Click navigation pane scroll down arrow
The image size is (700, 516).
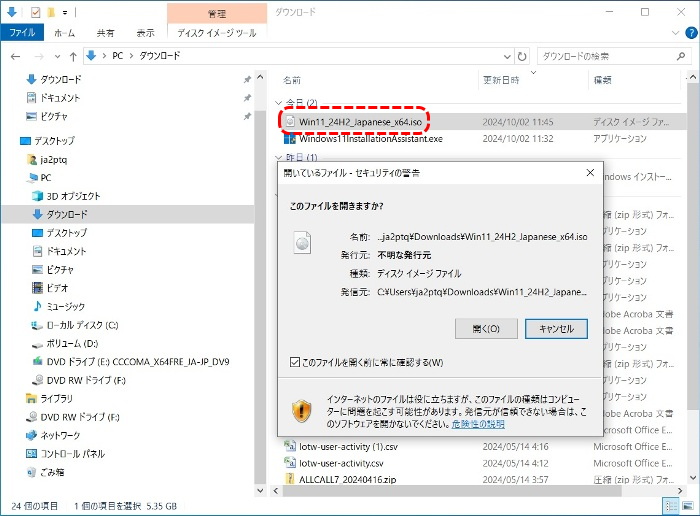point(260,491)
